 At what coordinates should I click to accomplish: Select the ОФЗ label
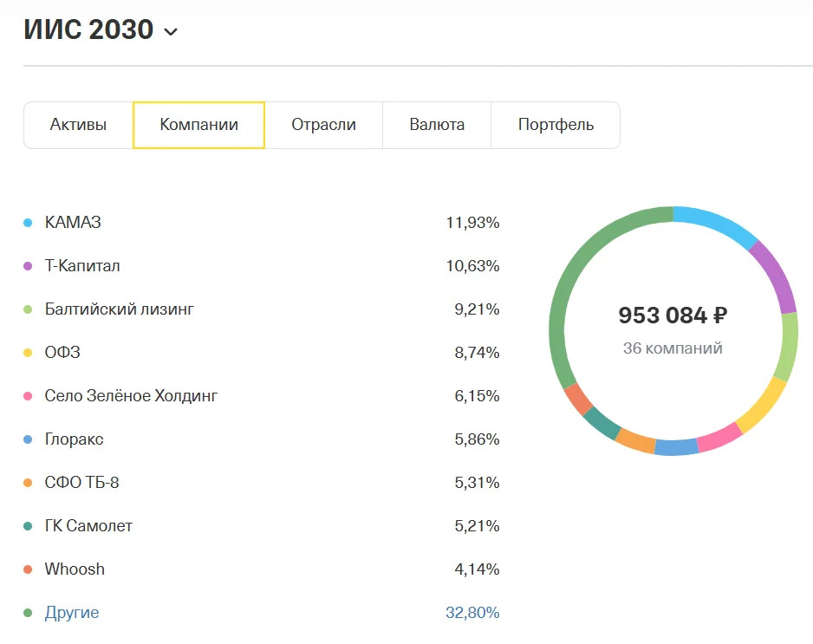[x=62, y=353]
